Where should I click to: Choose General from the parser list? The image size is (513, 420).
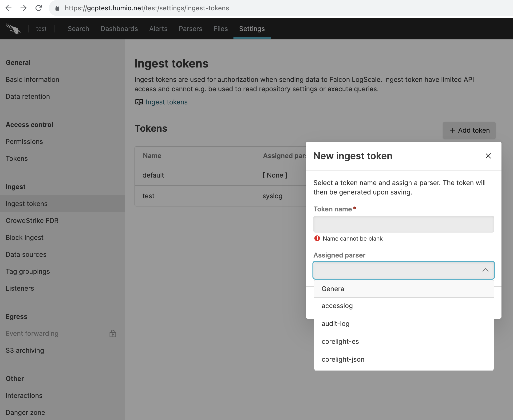333,289
